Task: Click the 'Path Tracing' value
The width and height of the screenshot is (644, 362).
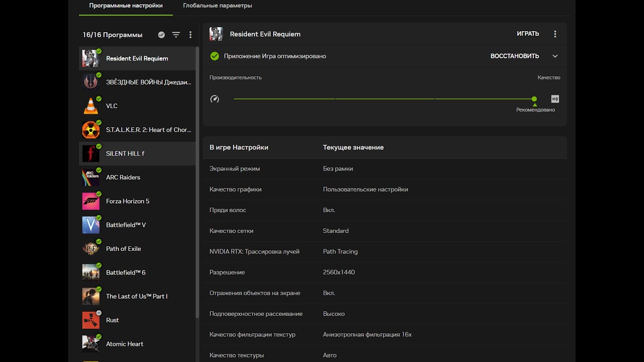Action: 340,251
